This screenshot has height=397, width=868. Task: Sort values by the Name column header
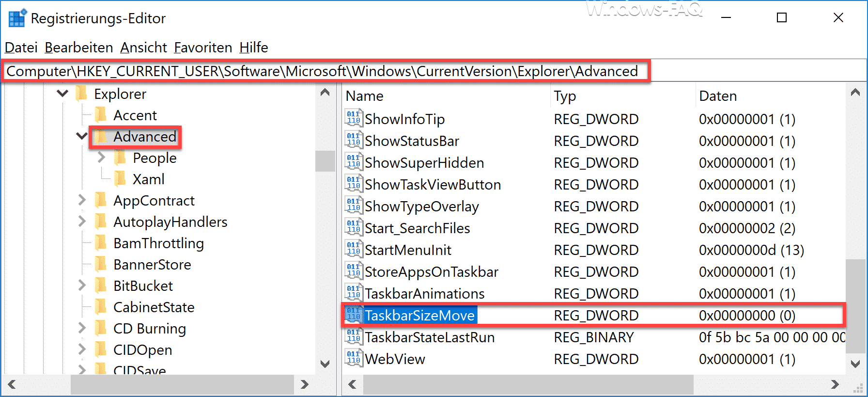click(x=446, y=96)
